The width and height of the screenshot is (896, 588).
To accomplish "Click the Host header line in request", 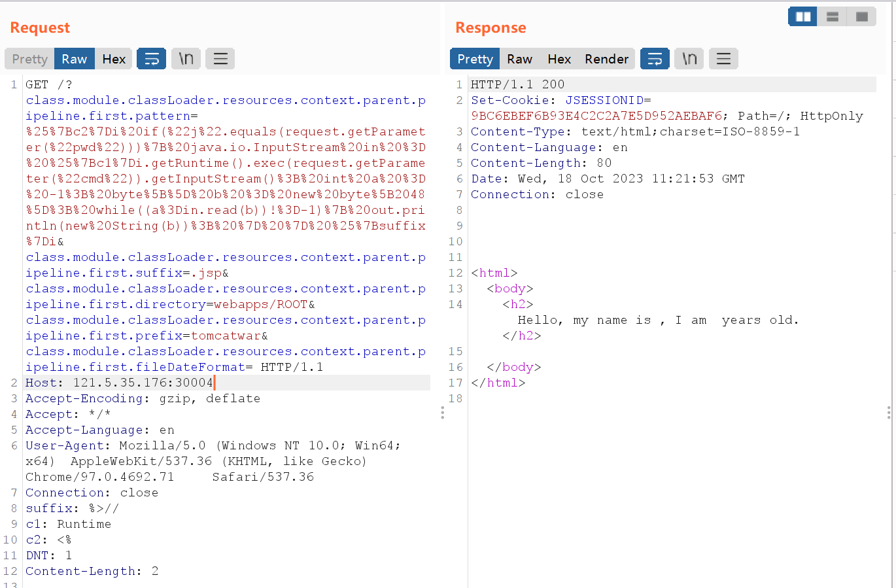I will [120, 383].
